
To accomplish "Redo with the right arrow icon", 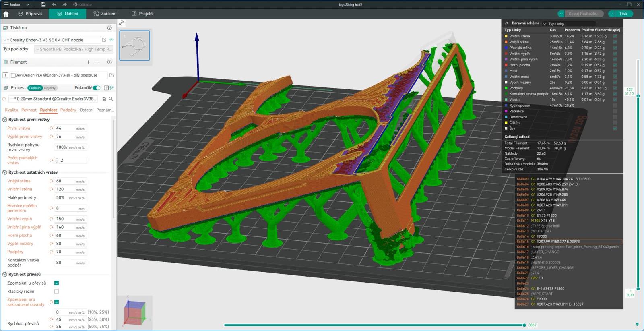I will (x=64, y=4).
